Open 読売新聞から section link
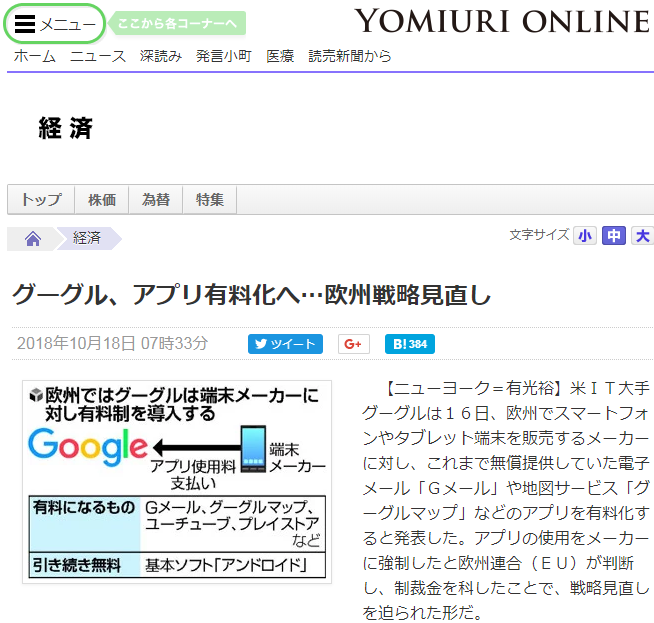654x623 pixels. 350,56
